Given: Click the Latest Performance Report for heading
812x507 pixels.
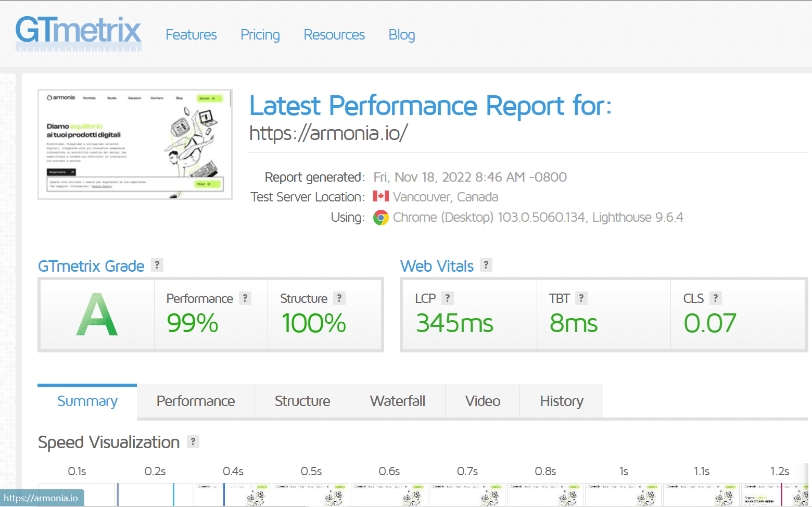Looking at the screenshot, I should (430, 106).
